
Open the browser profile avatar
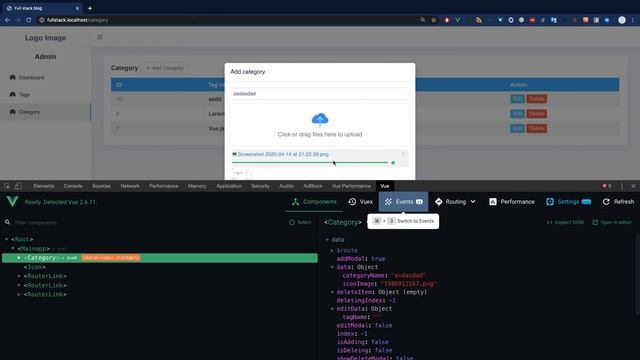pos(622,20)
